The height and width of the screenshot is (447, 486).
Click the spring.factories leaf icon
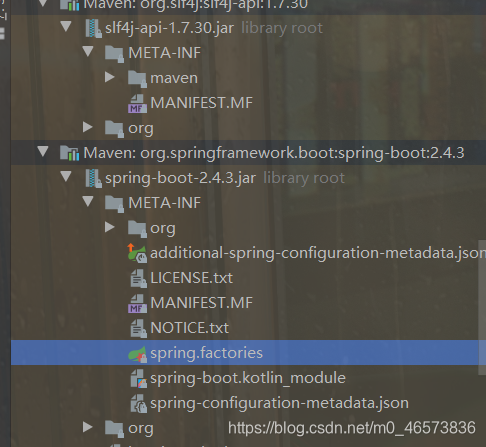(137, 354)
